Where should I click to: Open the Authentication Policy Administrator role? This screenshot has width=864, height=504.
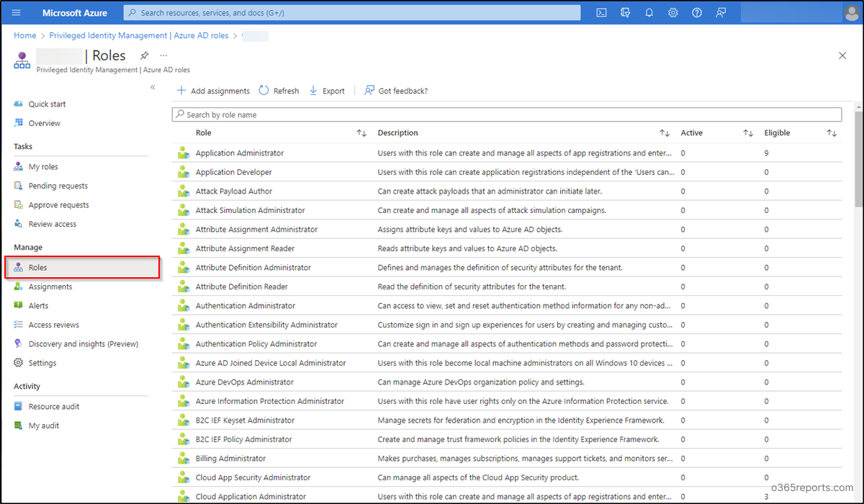[x=256, y=343]
